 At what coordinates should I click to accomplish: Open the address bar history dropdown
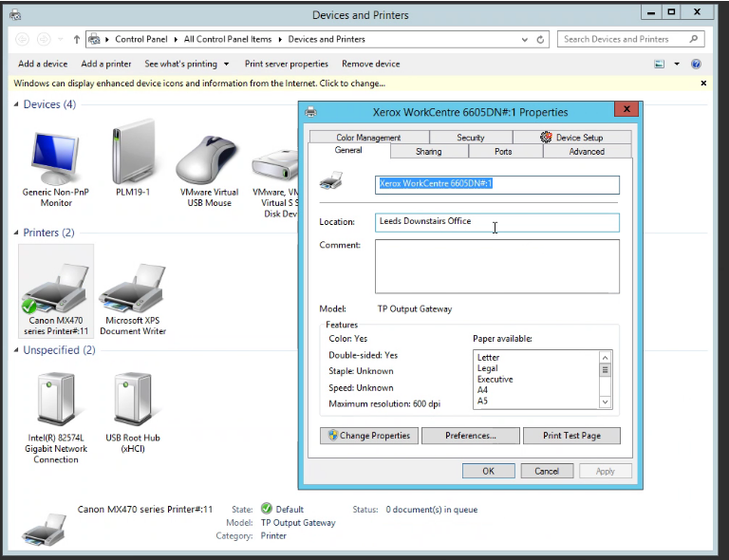click(x=524, y=40)
